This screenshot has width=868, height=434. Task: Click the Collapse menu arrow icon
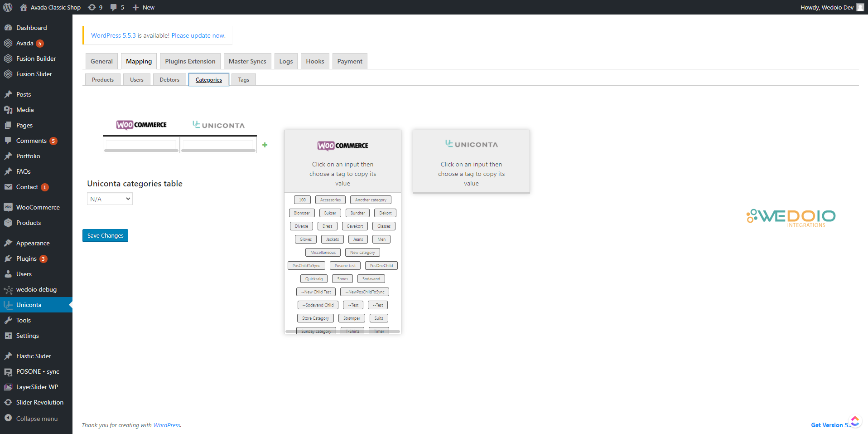click(x=8, y=418)
